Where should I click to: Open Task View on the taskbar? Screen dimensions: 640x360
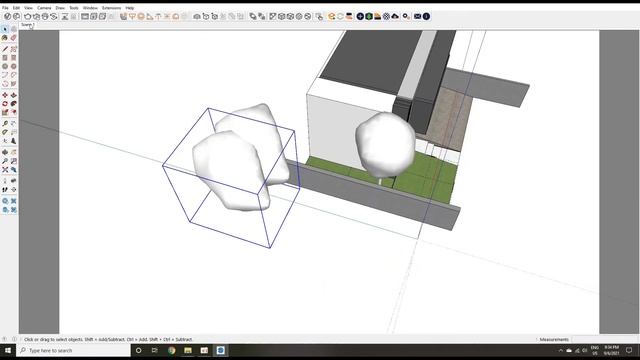coord(154,350)
